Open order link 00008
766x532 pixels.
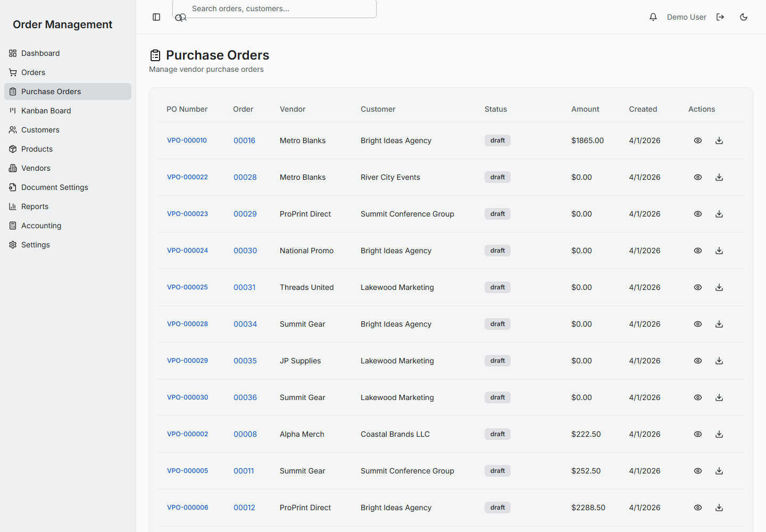(x=245, y=434)
